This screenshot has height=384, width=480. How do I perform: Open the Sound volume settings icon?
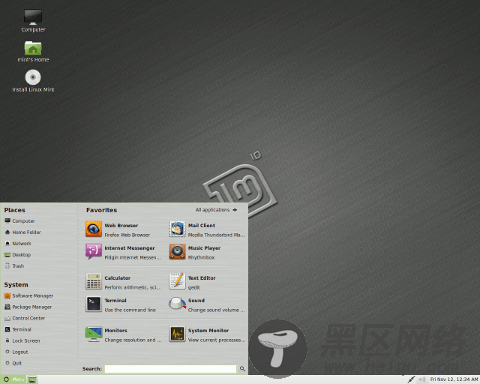177,304
